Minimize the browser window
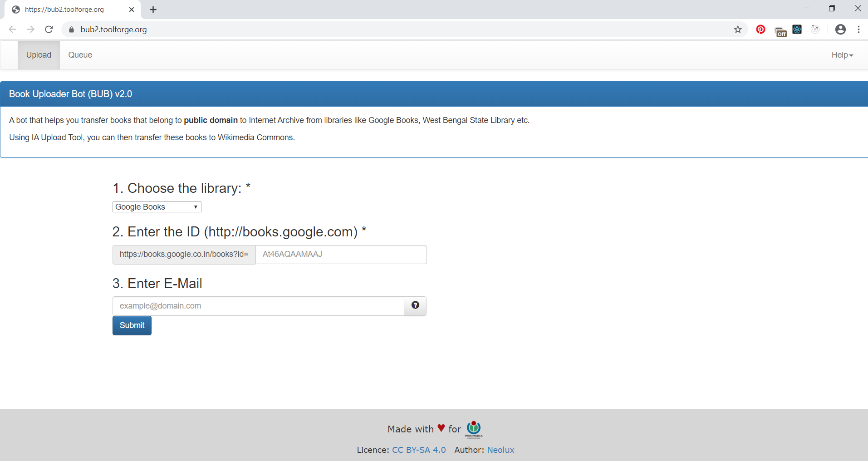The height and width of the screenshot is (461, 868). click(x=806, y=9)
